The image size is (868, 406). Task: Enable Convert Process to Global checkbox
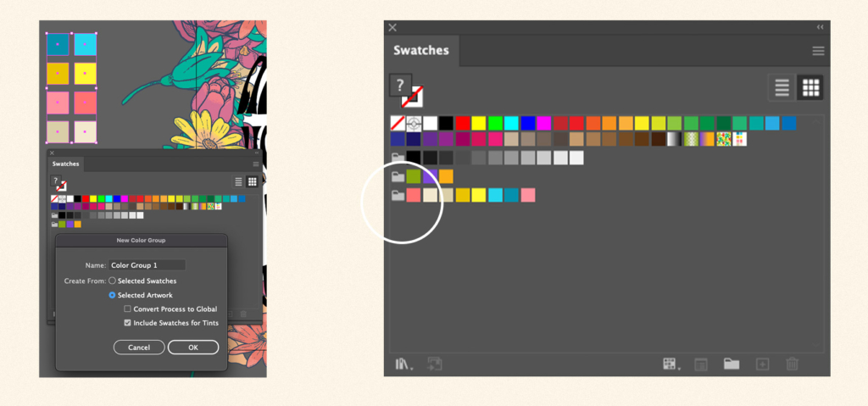pyautogui.click(x=127, y=309)
